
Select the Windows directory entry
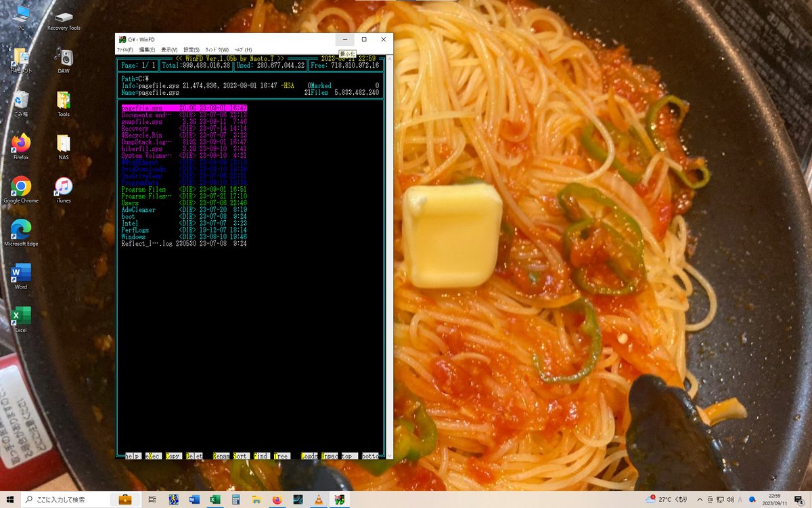pos(184,237)
